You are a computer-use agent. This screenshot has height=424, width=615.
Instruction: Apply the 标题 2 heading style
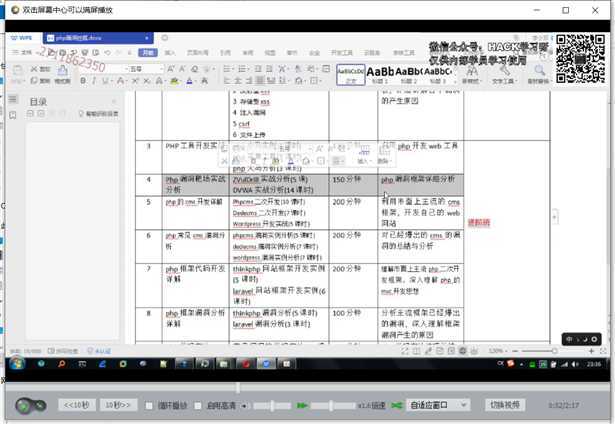coord(409,75)
